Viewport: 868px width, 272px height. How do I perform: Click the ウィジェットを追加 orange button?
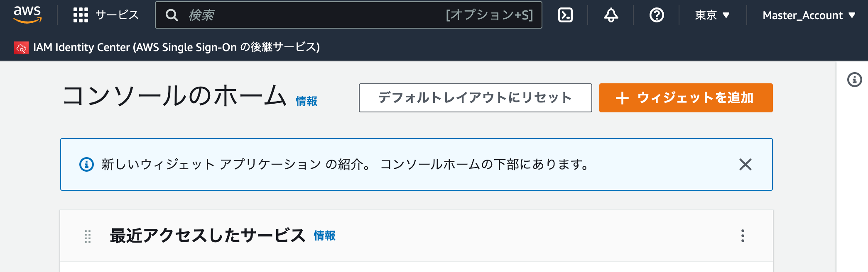(686, 98)
